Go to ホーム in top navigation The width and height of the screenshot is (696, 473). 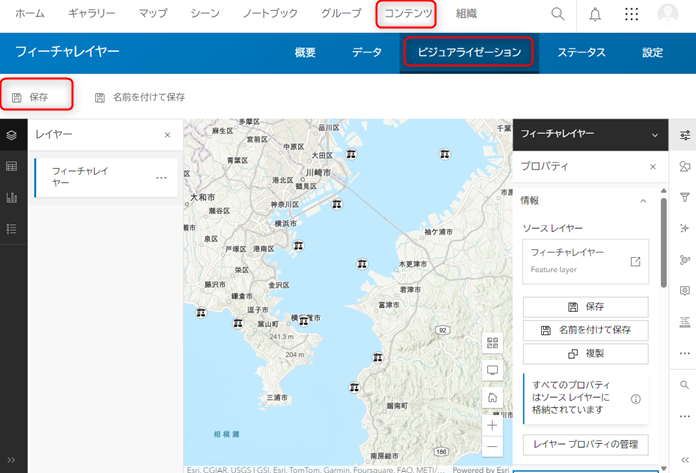point(30,14)
